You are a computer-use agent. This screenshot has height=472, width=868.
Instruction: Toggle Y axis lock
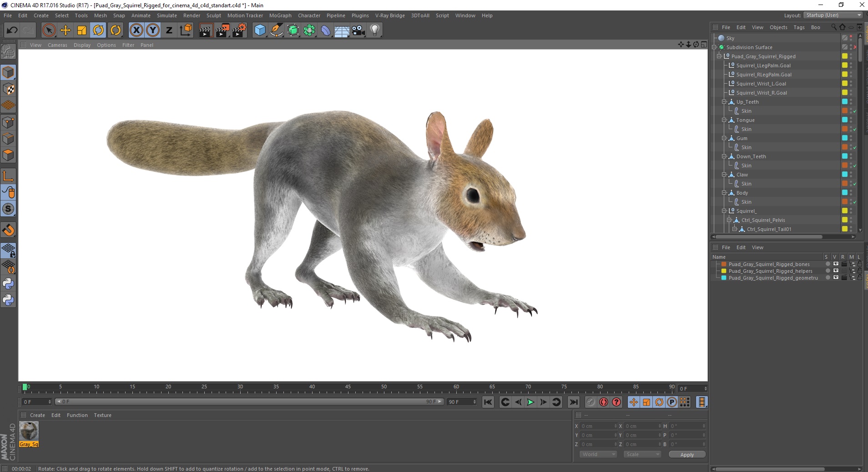click(x=153, y=30)
